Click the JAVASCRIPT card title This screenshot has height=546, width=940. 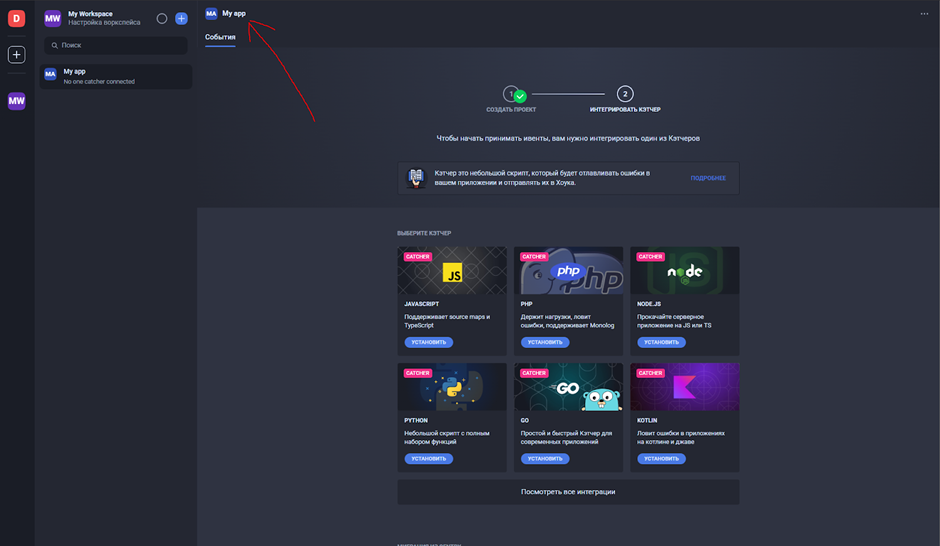pos(421,304)
